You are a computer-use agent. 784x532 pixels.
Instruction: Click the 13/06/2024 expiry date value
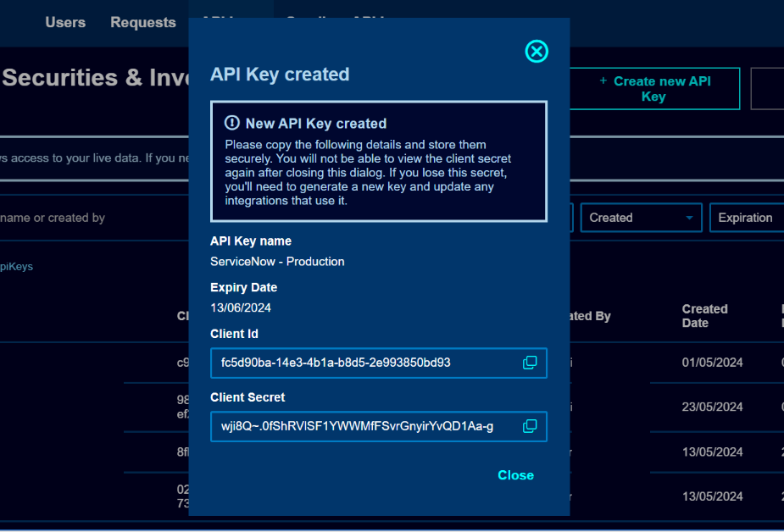pos(241,308)
